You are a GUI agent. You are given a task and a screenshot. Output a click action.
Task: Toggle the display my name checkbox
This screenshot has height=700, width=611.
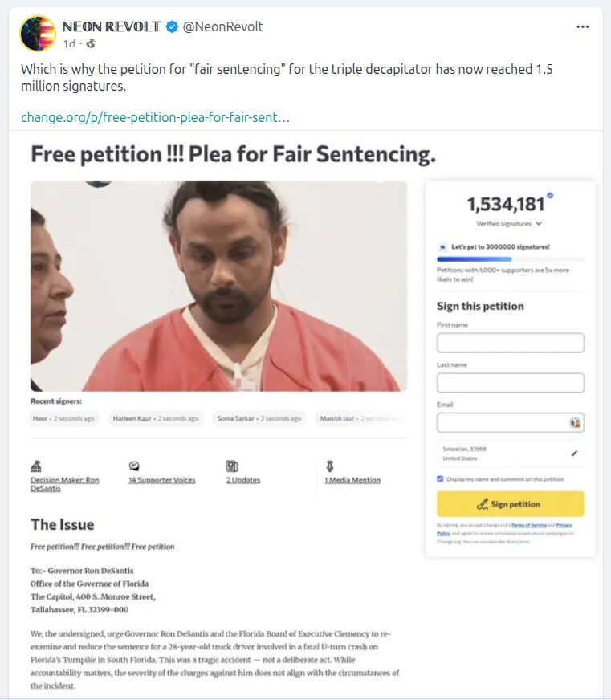tap(440, 479)
